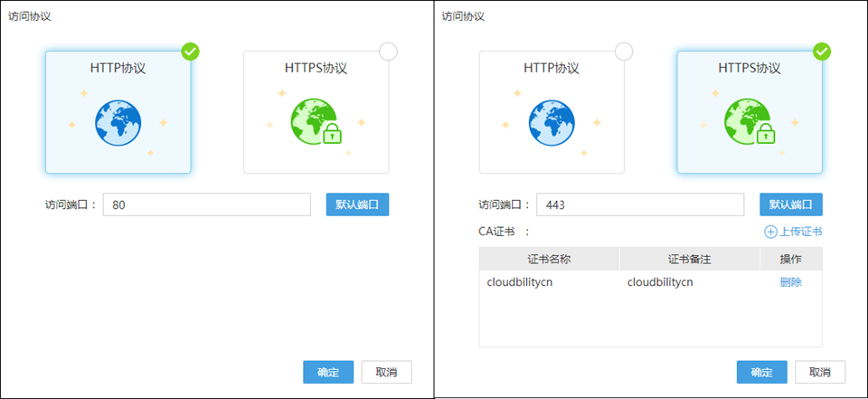This screenshot has width=868, height=399.
Task: Open the 上传证书 link
Action: 800,232
